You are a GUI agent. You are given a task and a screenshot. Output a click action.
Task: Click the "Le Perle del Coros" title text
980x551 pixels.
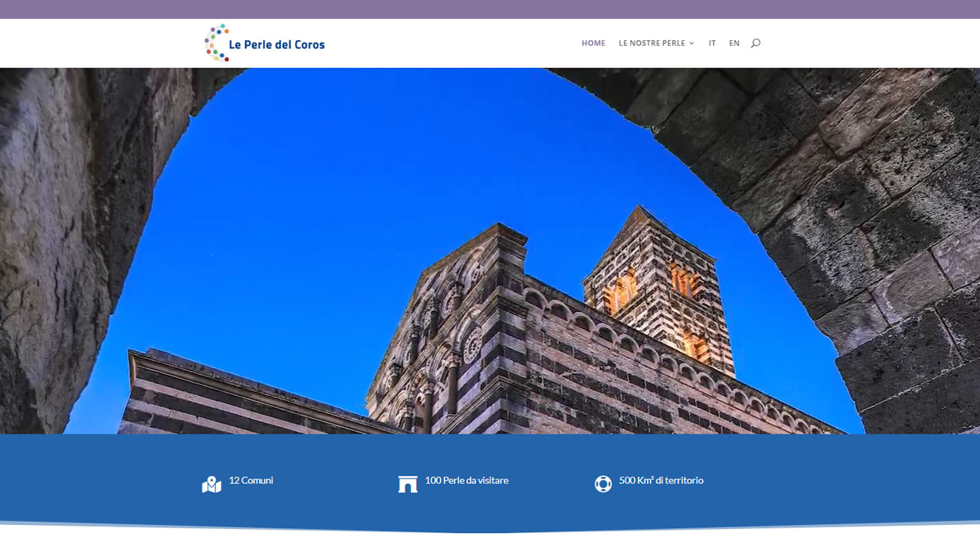point(277,45)
